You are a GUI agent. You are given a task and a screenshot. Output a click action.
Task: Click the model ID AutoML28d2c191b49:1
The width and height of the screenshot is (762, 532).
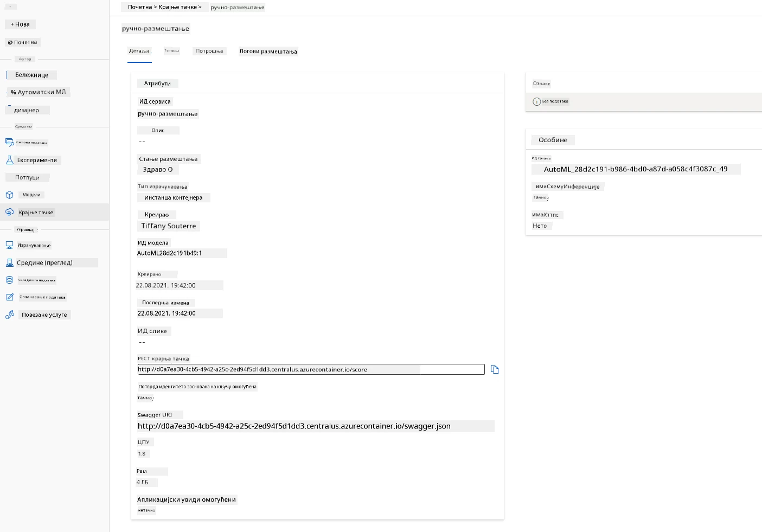coord(169,253)
